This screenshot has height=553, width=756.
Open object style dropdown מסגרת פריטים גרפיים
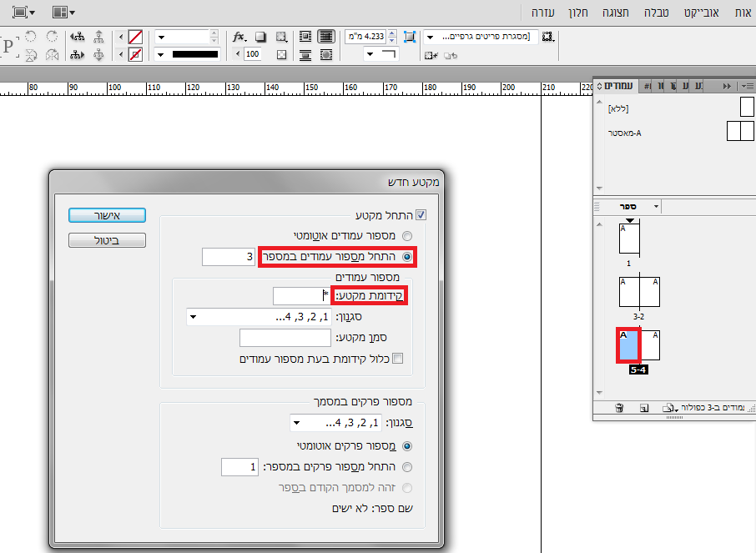(x=480, y=37)
